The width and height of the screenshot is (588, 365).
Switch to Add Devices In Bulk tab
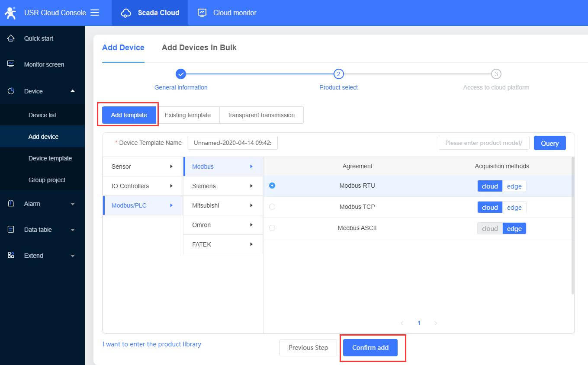(x=199, y=48)
